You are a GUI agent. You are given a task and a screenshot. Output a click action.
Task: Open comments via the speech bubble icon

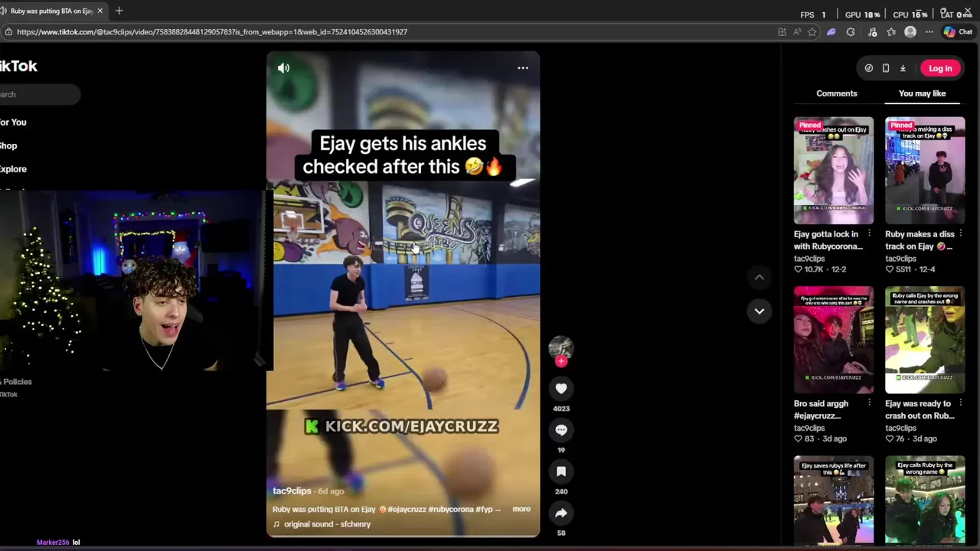click(561, 430)
